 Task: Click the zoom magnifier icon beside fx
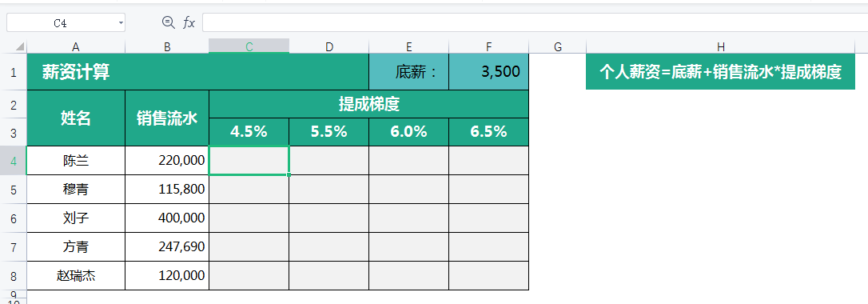(168, 22)
